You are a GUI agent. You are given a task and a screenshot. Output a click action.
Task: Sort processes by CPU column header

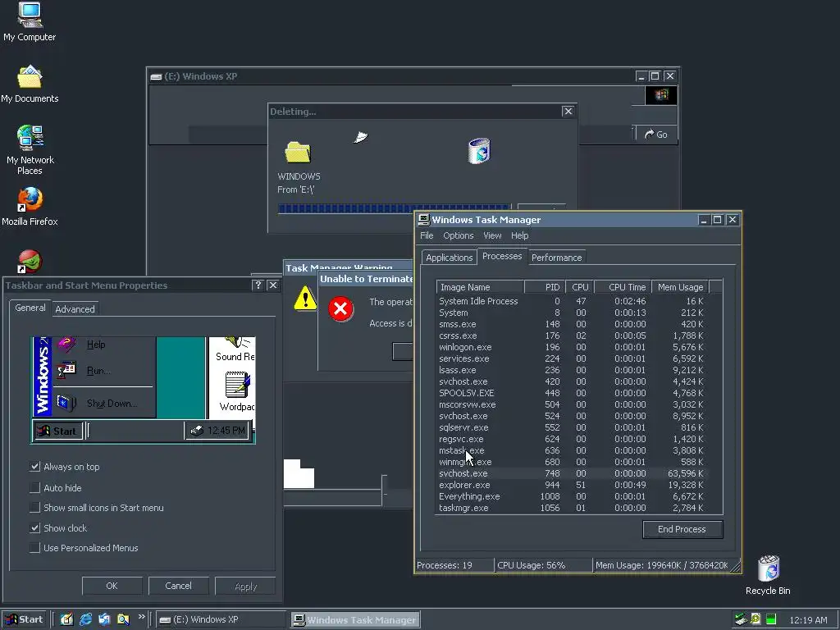(580, 287)
